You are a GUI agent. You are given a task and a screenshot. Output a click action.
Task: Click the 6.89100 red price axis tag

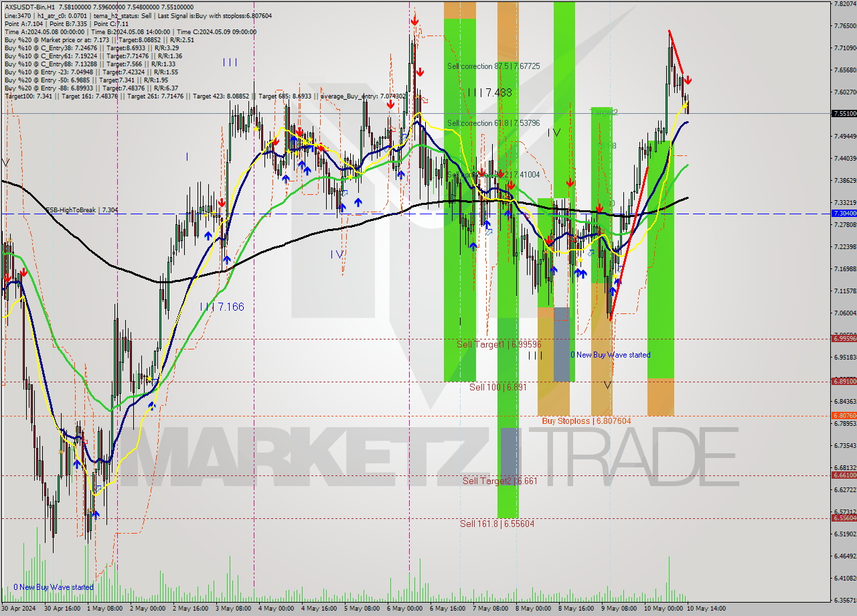844,381
